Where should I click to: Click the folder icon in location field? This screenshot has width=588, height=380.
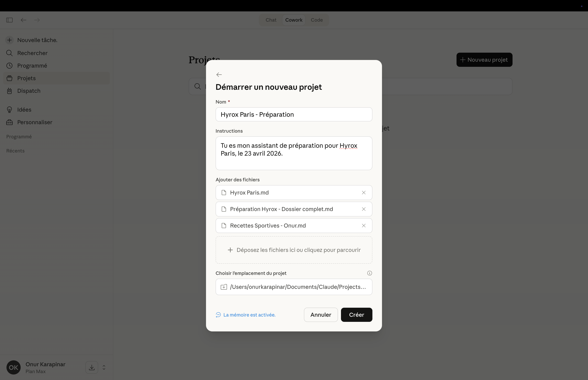point(224,287)
